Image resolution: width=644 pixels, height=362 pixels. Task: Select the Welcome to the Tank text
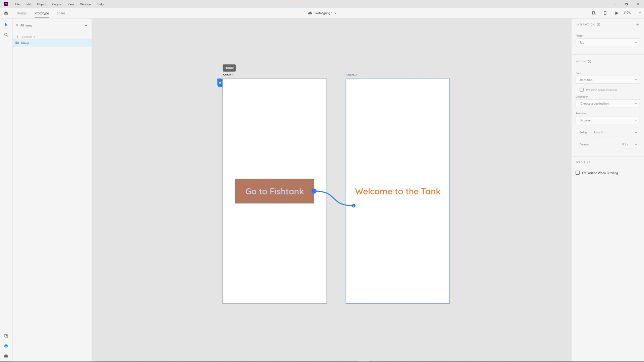(x=397, y=191)
